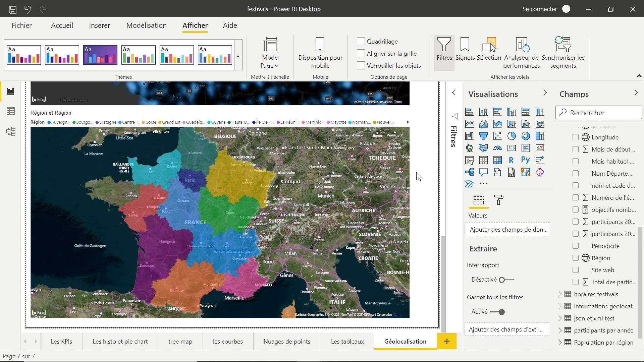Open the Filtres pane button in ribbon
Screen dimensions: 644x362
click(x=444, y=53)
